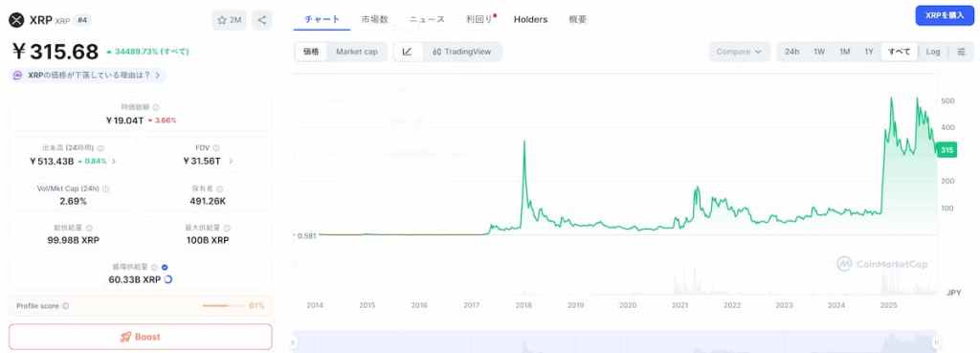Screen dimensions: 980x353
Task: Open info icon next to Profile score
Action: click(66, 306)
